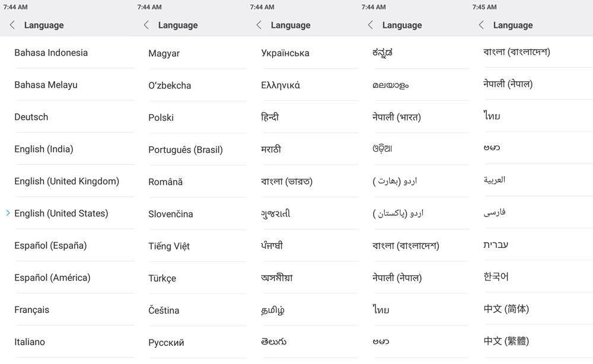Screen dimensions: 593x364
Task: Pick Español (España) language option
Action: click(x=50, y=245)
